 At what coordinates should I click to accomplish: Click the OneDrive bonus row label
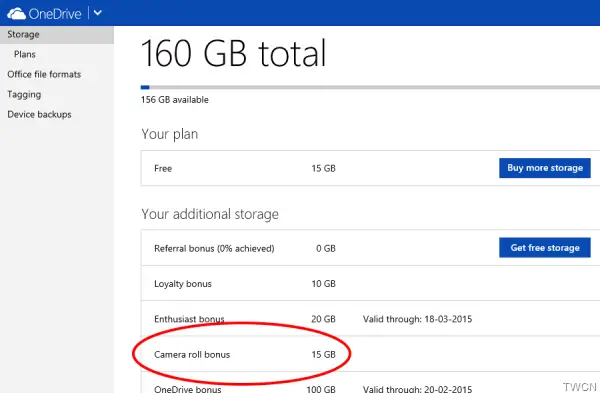(188, 389)
